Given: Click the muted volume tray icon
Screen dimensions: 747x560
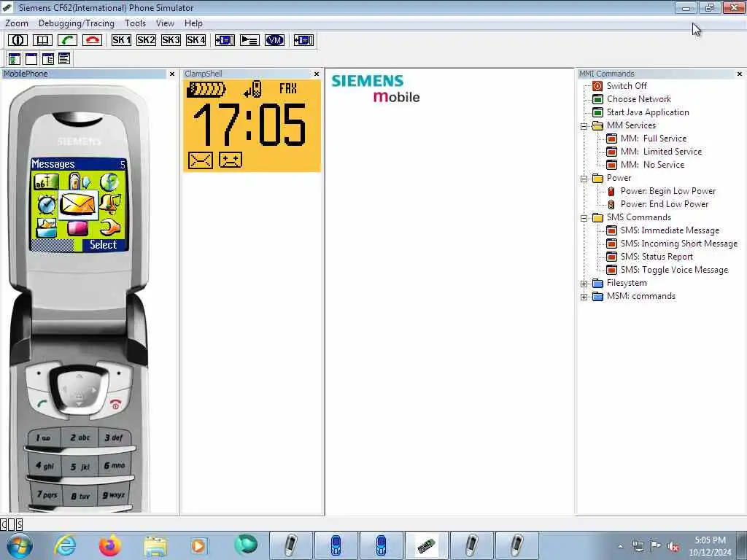Looking at the screenshot, I should click(x=673, y=547).
